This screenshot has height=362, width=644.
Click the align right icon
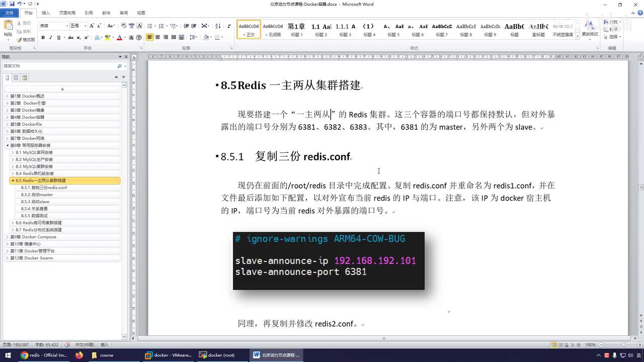(x=166, y=37)
